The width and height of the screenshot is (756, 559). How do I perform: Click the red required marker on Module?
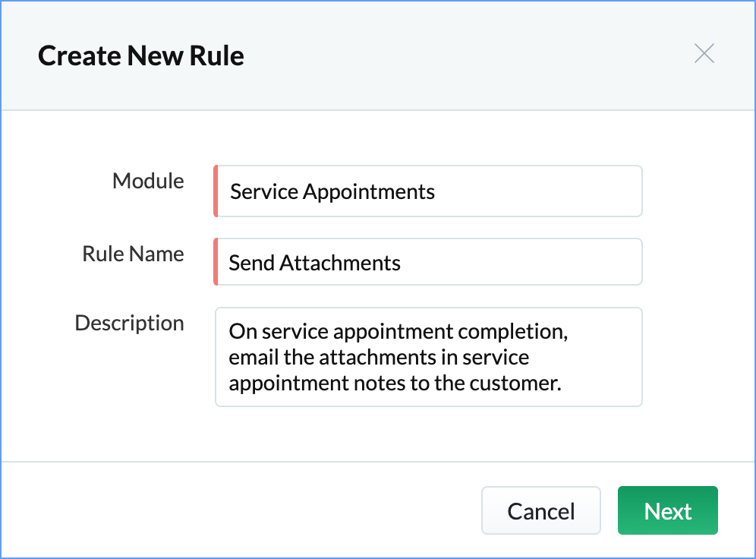click(216, 191)
